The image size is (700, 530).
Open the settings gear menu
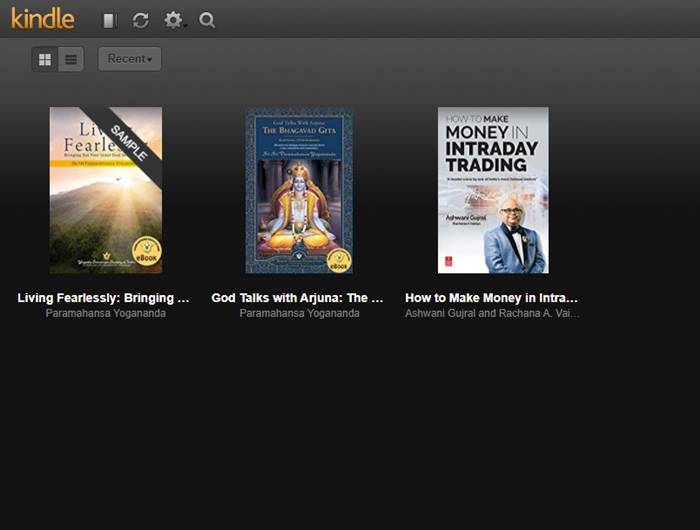click(x=174, y=20)
